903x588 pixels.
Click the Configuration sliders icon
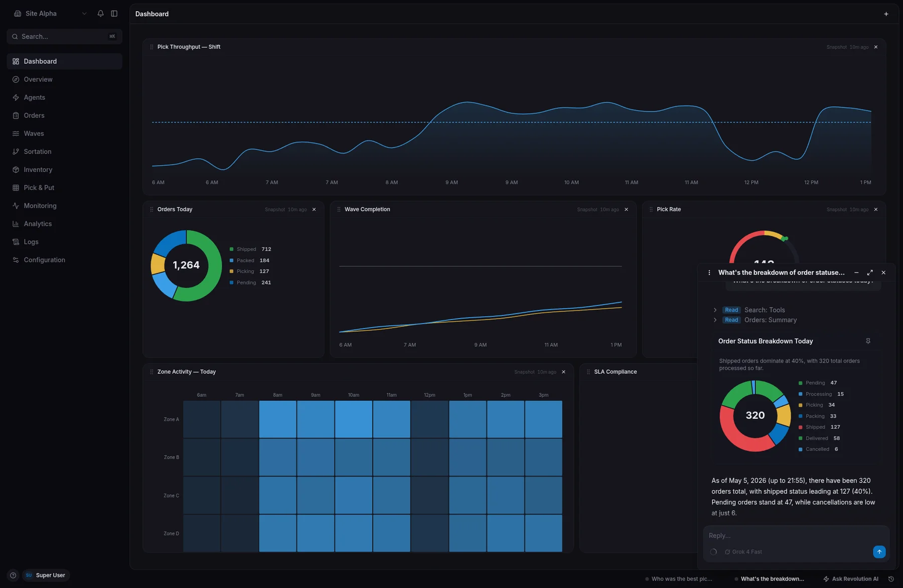pos(16,260)
